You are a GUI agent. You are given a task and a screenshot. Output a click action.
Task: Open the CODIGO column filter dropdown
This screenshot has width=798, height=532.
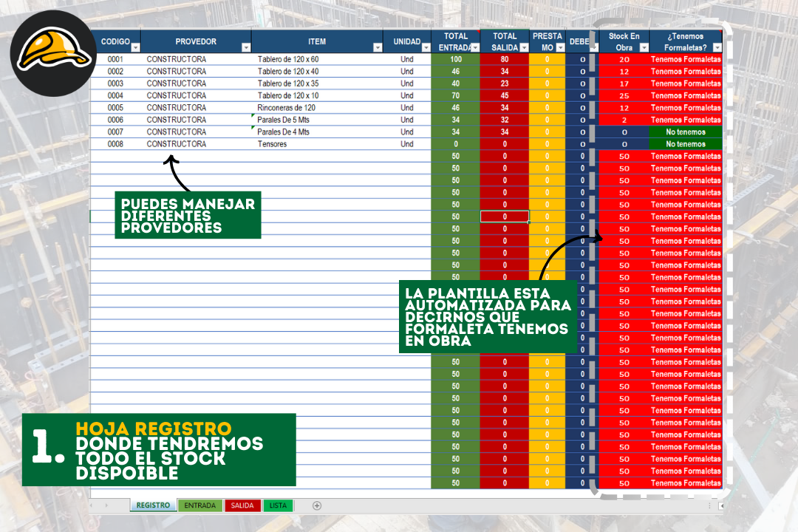(x=135, y=47)
